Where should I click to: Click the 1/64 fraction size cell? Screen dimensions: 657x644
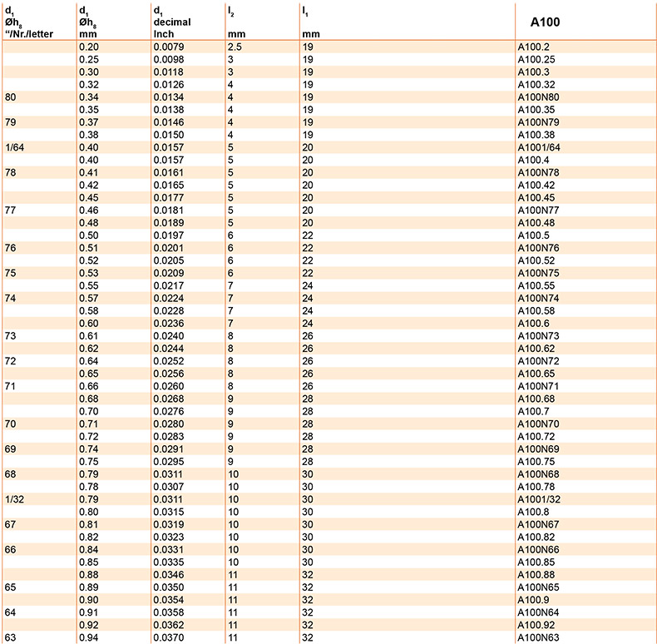point(14,147)
